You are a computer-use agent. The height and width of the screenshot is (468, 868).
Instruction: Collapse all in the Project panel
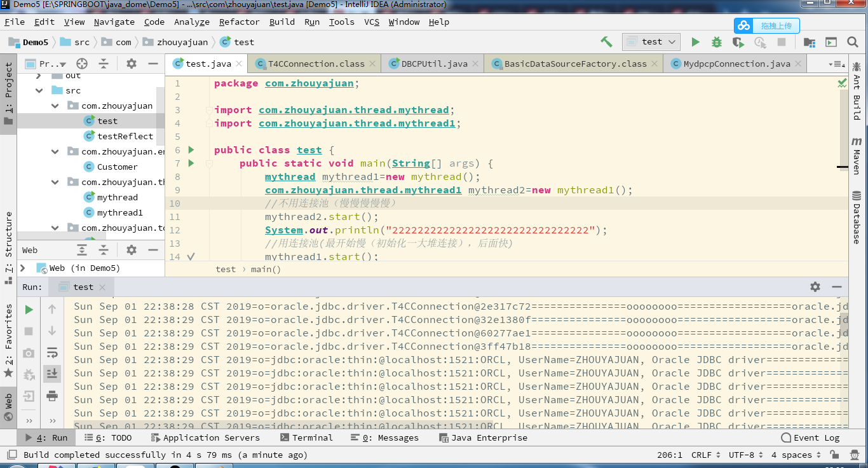coord(104,64)
